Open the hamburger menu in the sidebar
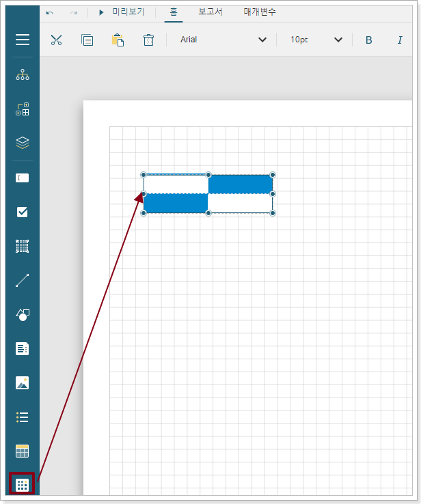Viewport: 421px width, 504px height. pos(23,40)
